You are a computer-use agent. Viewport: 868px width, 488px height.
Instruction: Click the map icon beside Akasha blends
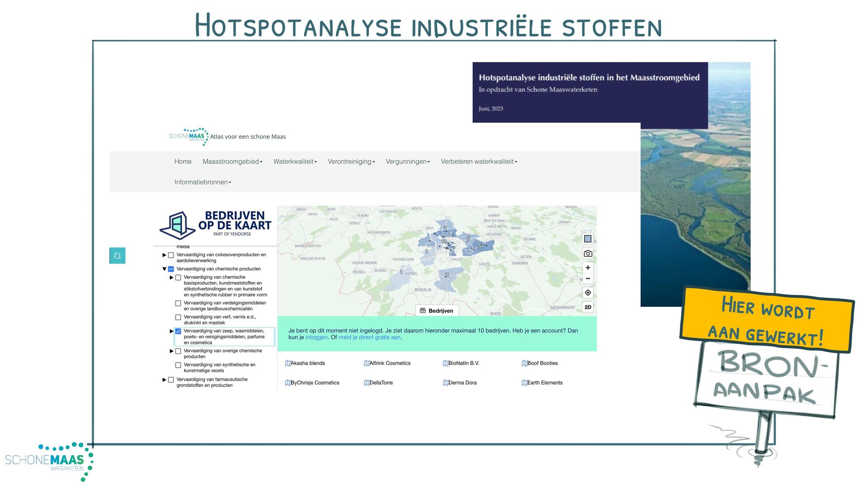point(288,363)
